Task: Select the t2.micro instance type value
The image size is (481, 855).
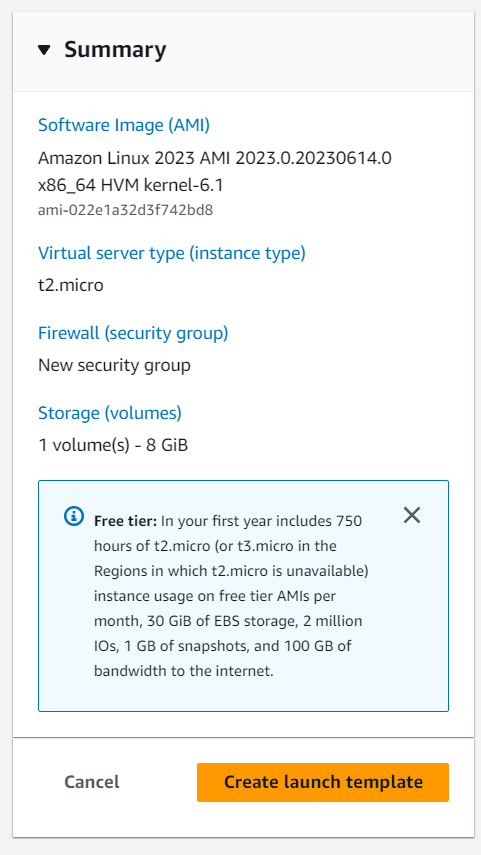Action: click(x=71, y=285)
